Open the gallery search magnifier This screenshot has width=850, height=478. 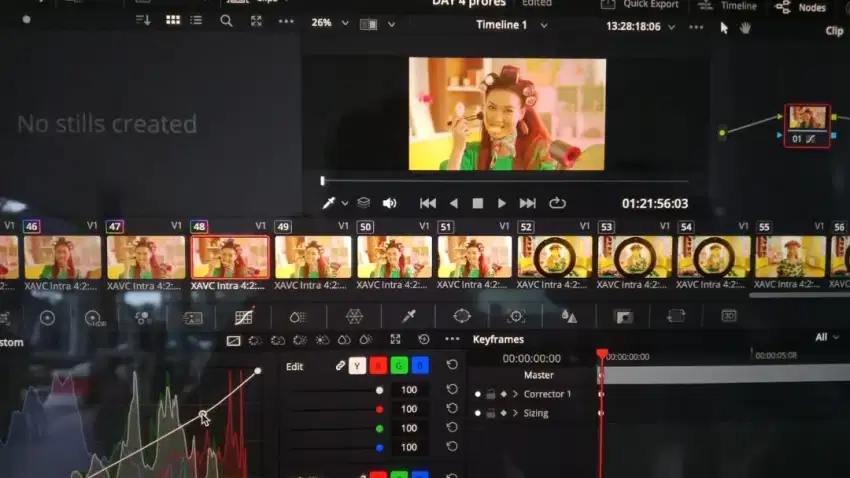pos(227,21)
